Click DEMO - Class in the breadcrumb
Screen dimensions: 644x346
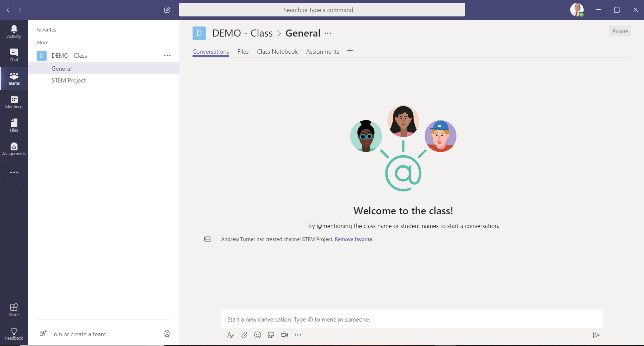[243, 33]
